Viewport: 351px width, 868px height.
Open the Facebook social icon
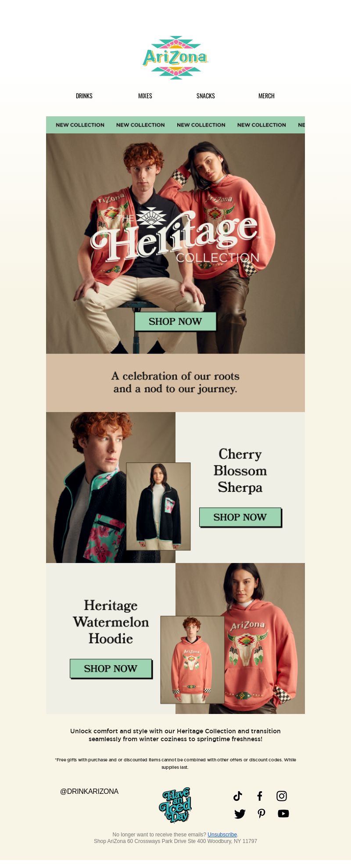click(260, 796)
